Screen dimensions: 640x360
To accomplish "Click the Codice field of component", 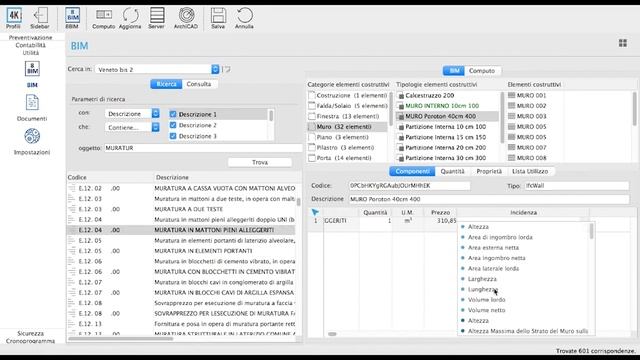I will tap(409, 186).
